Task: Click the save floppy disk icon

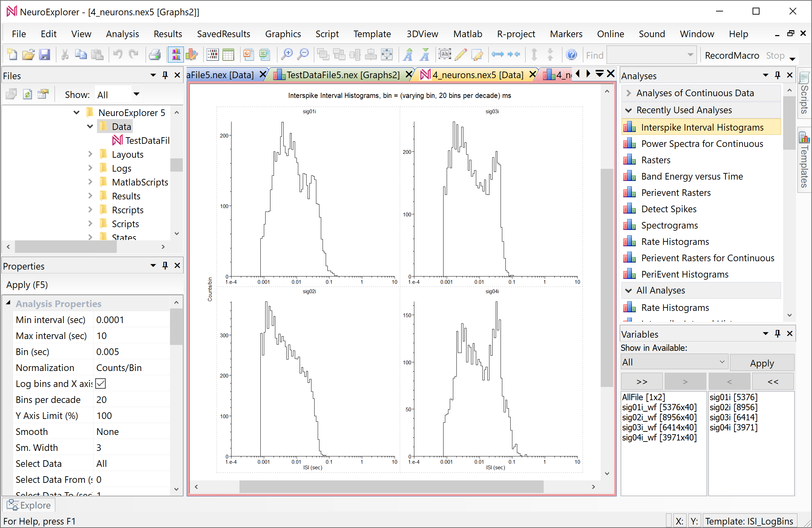Action: point(44,55)
